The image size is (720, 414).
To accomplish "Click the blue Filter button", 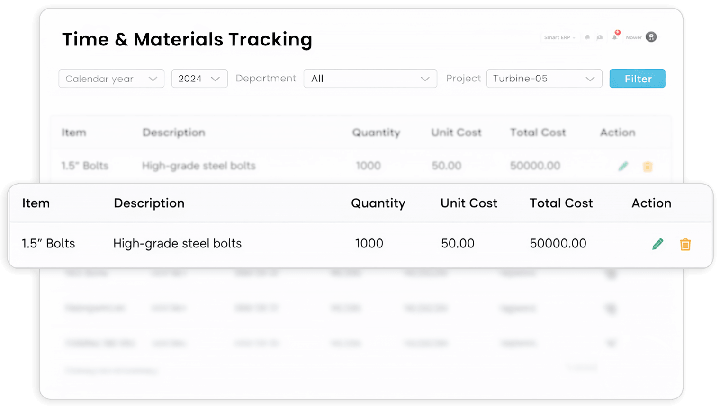I will click(x=637, y=78).
